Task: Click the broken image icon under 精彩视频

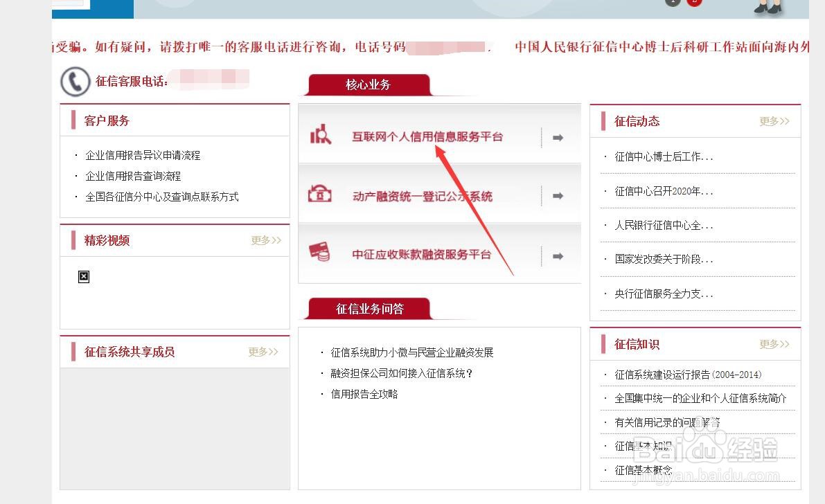Action: 84,277
